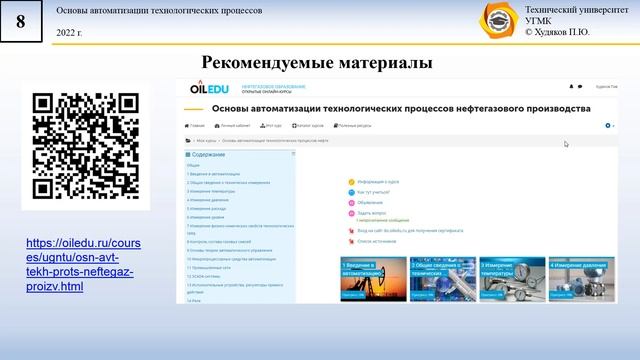Open 9 Основы теории автоматического управления

pos(229,250)
